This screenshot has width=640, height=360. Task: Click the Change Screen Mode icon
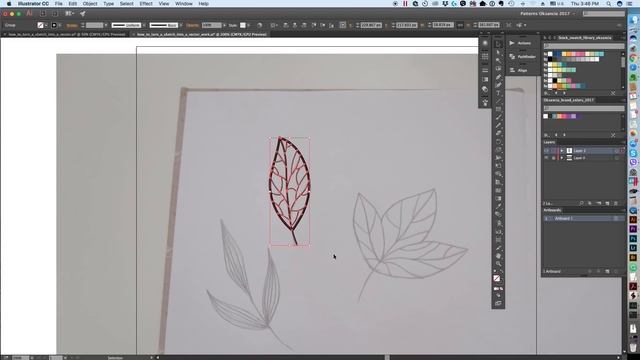pos(498,303)
